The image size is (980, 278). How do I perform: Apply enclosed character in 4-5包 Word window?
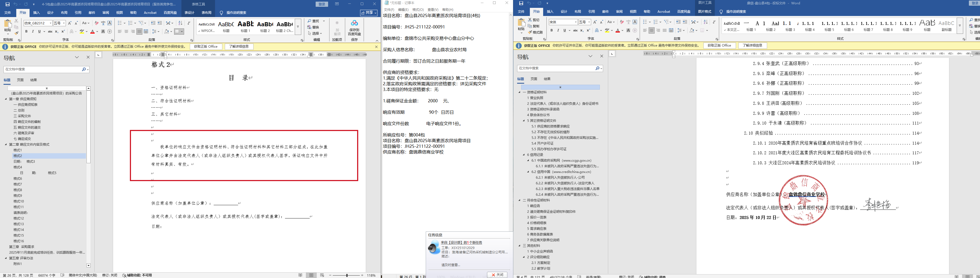tap(110, 31)
